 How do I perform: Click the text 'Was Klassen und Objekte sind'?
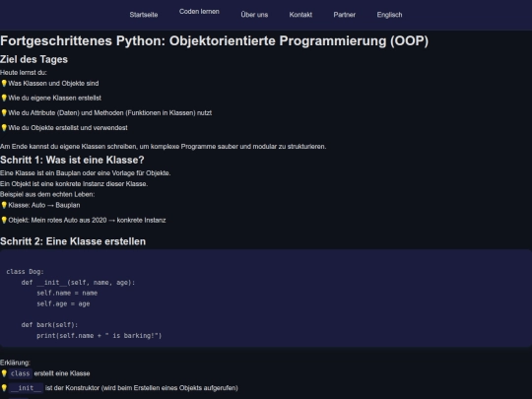(53, 83)
